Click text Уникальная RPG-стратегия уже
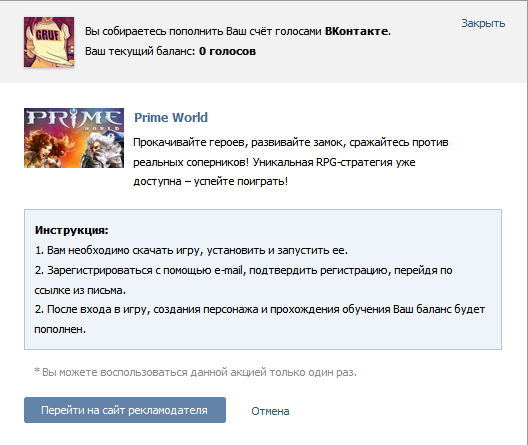Viewport: 528px width, 445px height. click(x=334, y=162)
